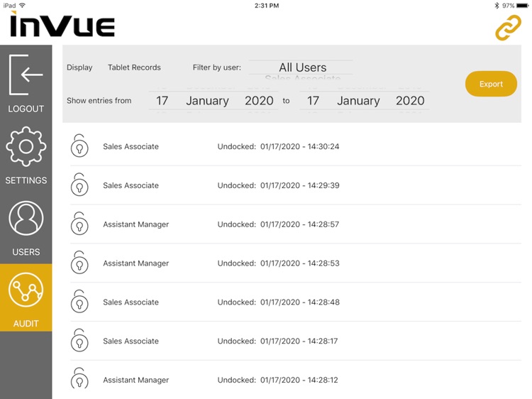This screenshot has height=399, width=532.
Task: Click the 'Filter by user:' label
Action: [217, 67]
